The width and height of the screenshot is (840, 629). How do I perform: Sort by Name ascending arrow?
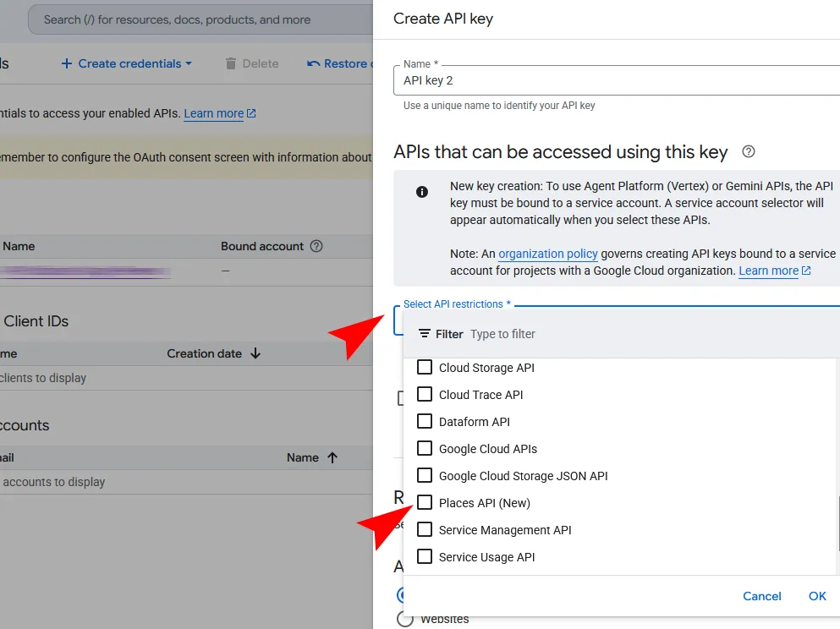(332, 457)
